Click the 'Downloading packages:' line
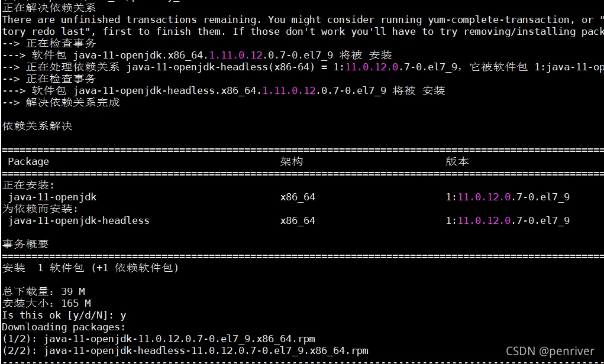 (64, 327)
